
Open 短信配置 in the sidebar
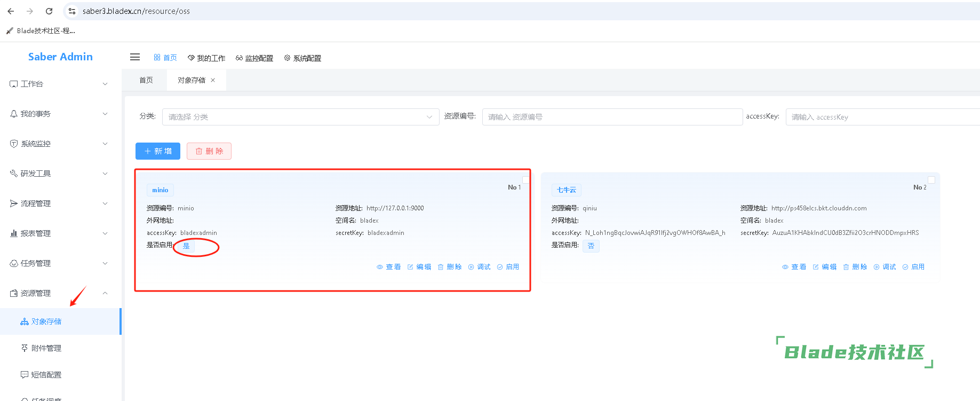pos(60,375)
